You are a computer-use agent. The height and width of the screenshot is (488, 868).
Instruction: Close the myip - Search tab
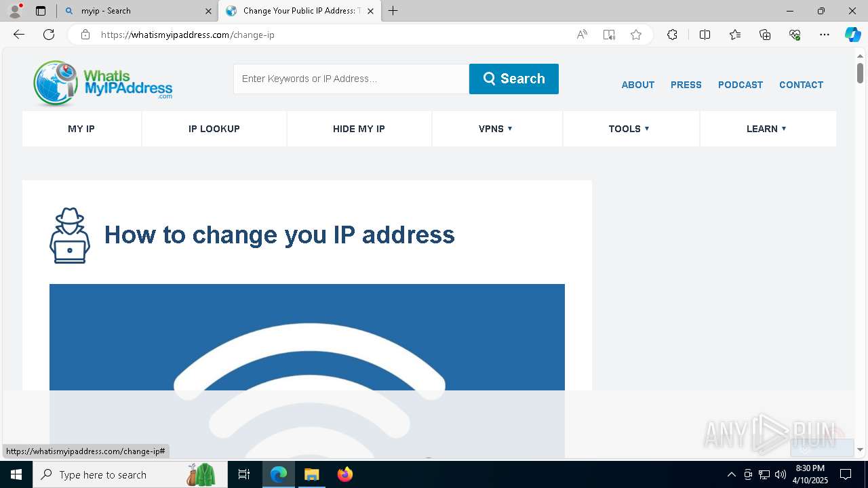pos(209,11)
